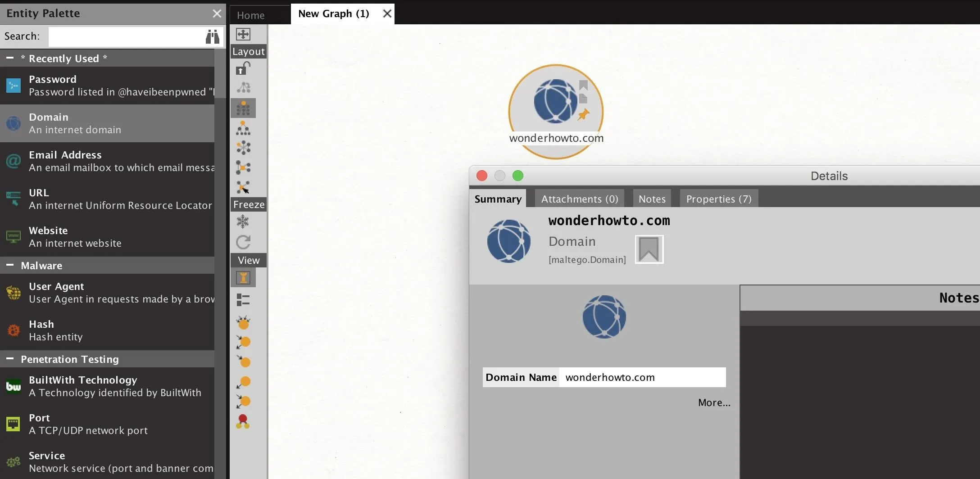
Task: Click the notes page icon on the graph node
Action: coord(583,99)
